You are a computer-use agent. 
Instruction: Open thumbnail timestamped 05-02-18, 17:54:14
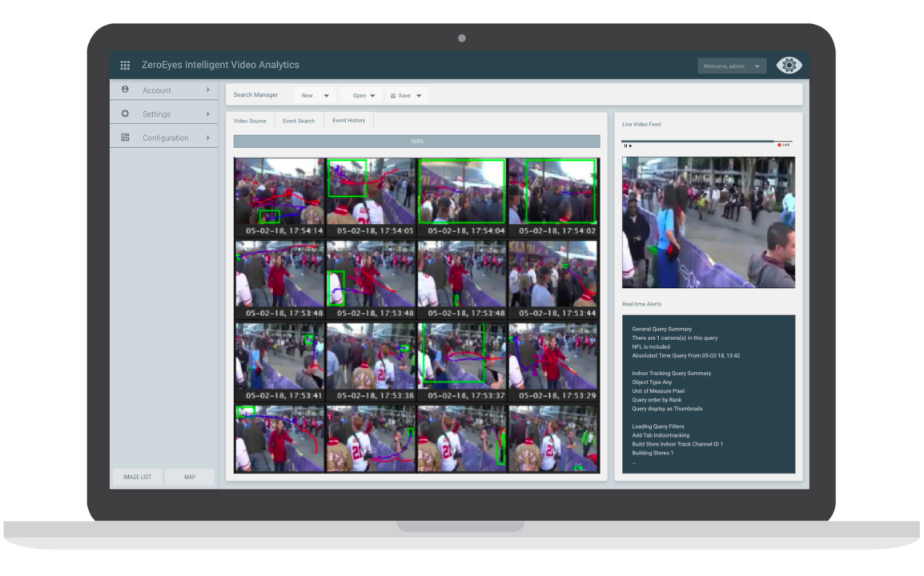pos(279,198)
